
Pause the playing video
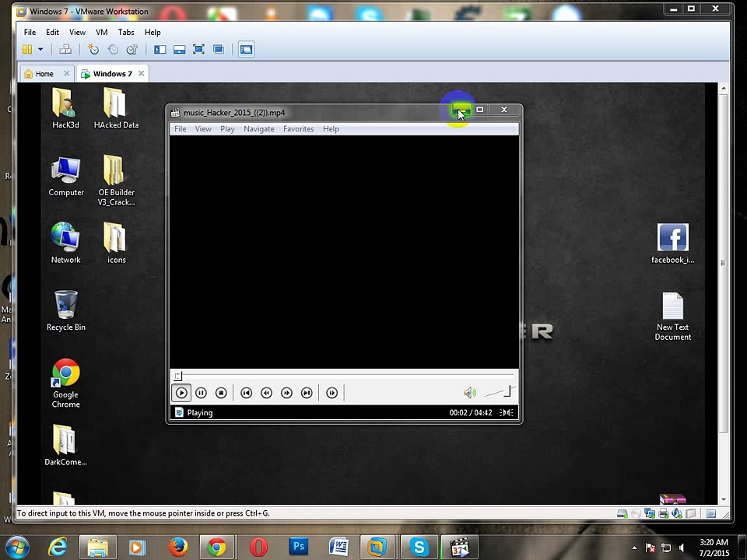(201, 393)
